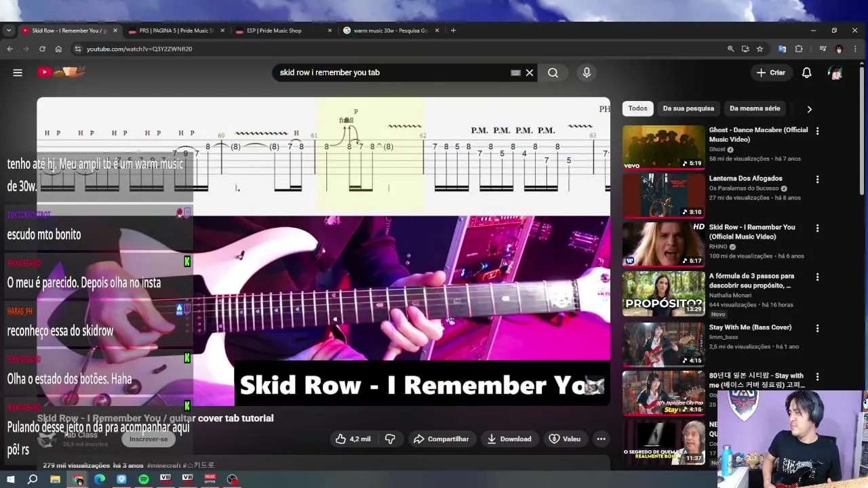
Task: Open Google Translate extension icon
Action: (782, 49)
